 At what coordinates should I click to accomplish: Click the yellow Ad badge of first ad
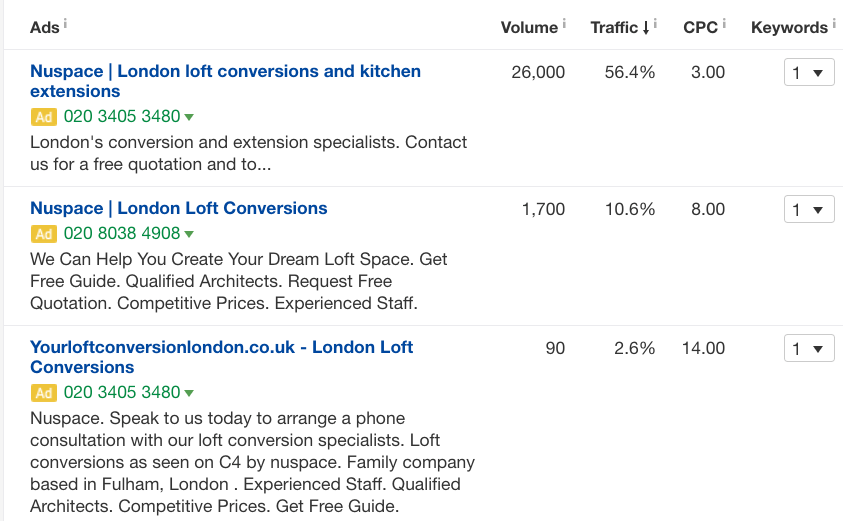tap(43, 117)
